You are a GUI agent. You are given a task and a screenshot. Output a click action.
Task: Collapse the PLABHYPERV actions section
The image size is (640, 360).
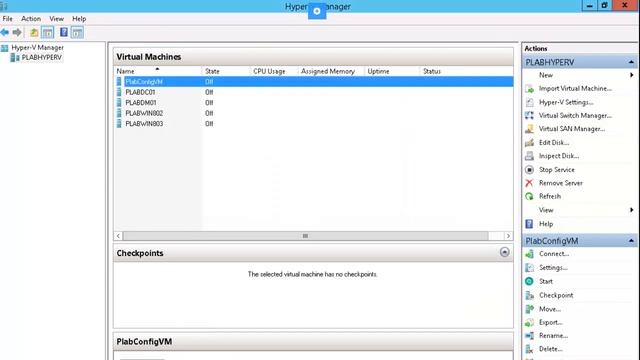(x=631, y=62)
